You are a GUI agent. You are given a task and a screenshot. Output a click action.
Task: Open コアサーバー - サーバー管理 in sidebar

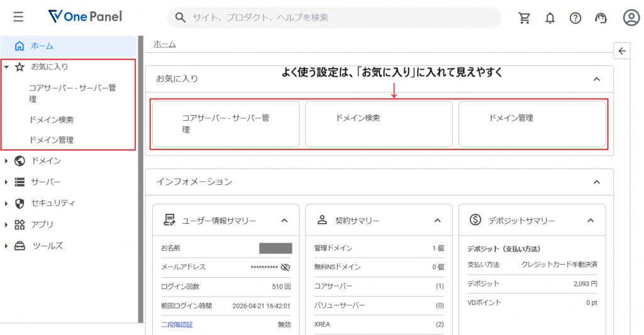pos(72,93)
